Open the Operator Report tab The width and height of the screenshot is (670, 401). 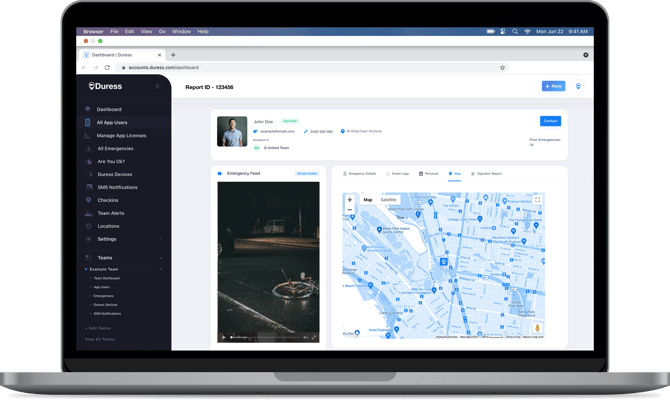point(486,174)
